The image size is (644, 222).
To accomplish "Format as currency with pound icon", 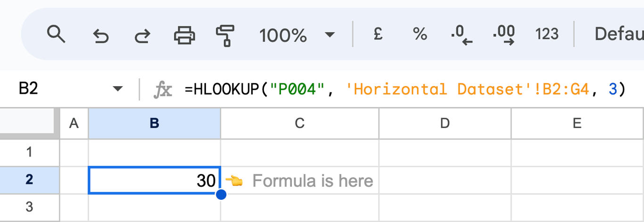I will 378,34.
